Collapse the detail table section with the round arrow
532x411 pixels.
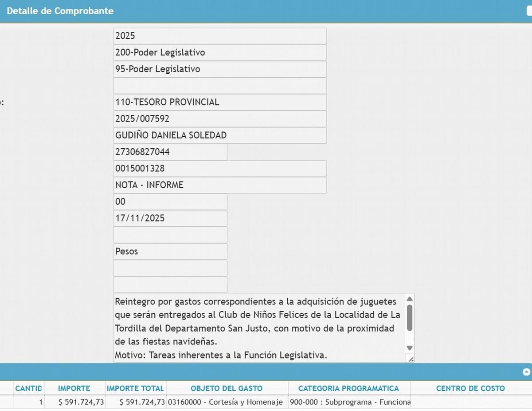526,372
